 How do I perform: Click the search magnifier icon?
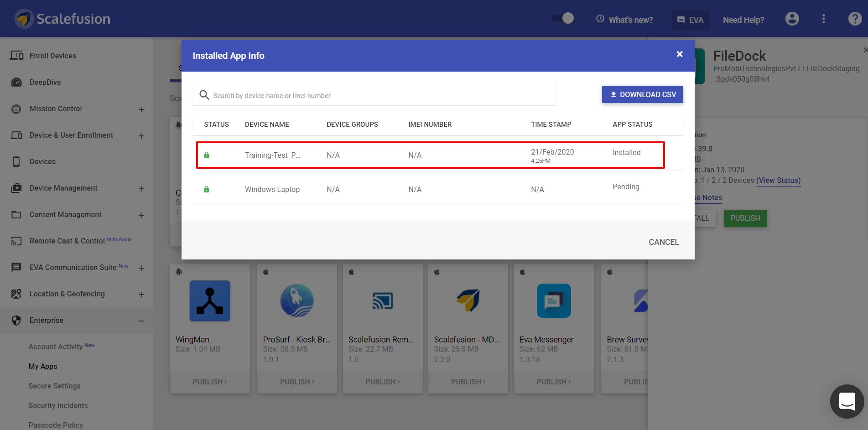[x=204, y=95]
